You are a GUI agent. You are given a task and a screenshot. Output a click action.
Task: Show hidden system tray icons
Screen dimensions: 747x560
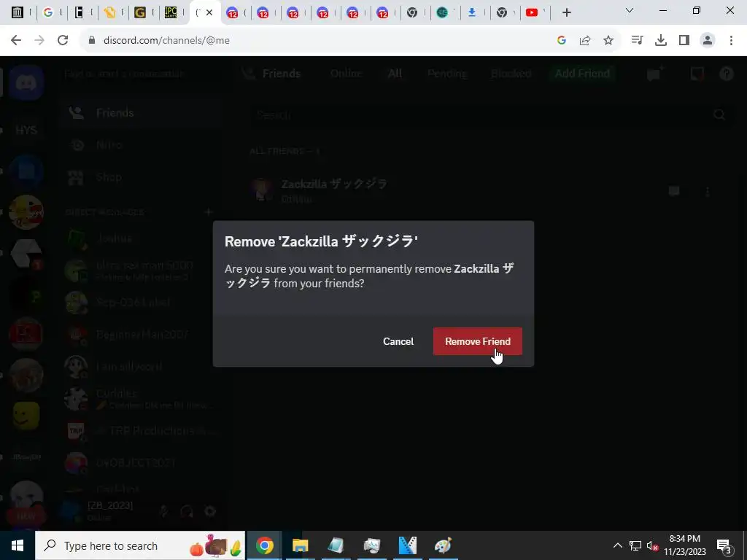point(617,545)
